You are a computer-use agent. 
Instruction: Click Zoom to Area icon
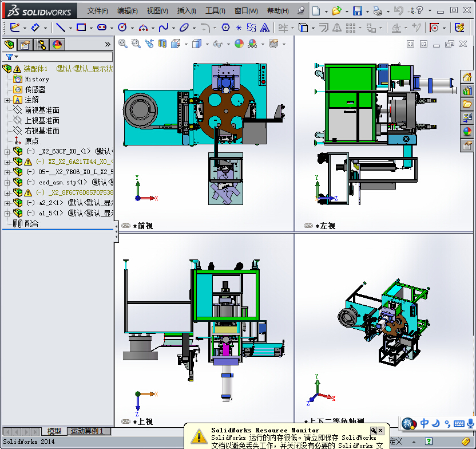coord(136,44)
